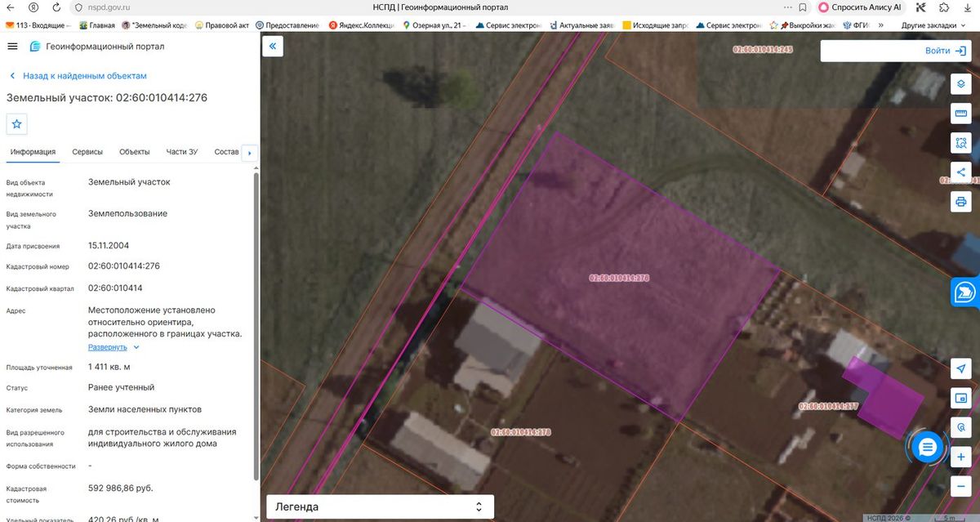The image size is (980, 522).
Task: Click the Войти login button
Action: pyautogui.click(x=946, y=51)
